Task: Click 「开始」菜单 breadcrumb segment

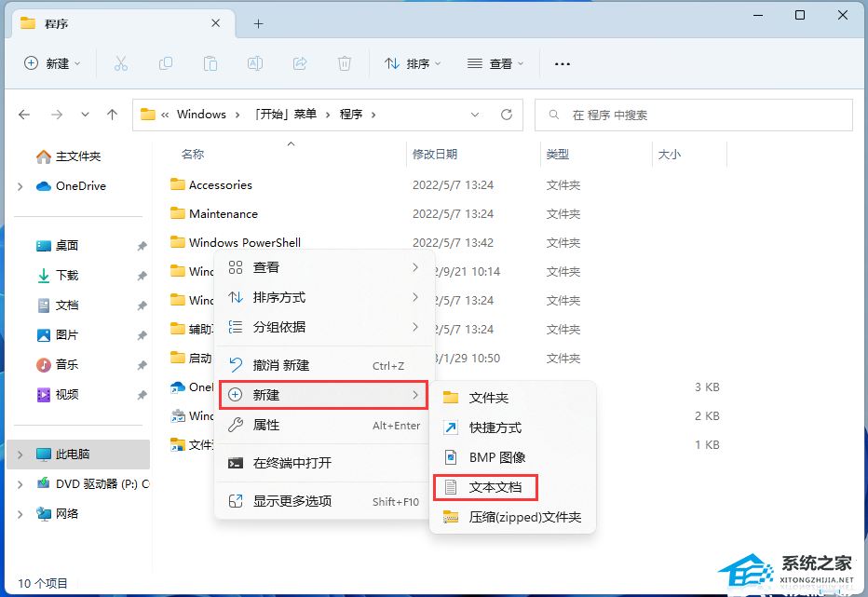Action: click(285, 115)
